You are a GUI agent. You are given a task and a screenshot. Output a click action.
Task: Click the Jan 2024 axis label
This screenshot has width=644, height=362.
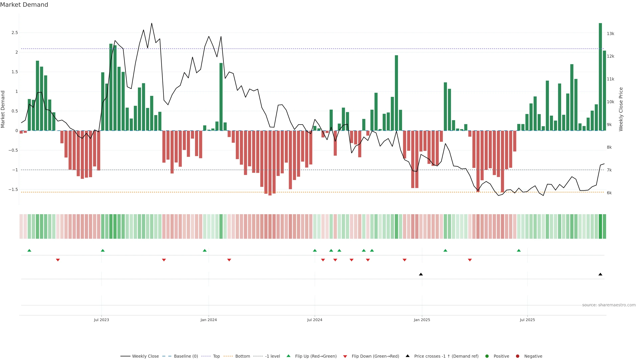(208, 320)
